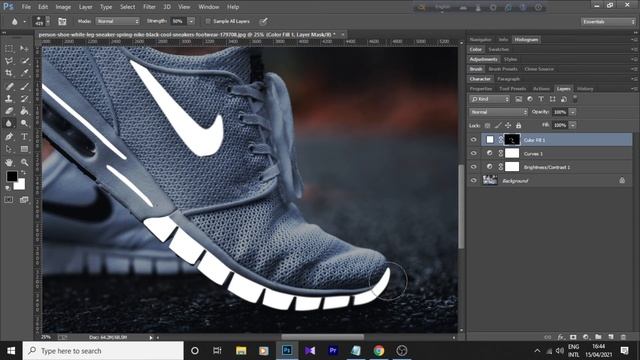Hide the Brightness/Contrast 1 layer
Image resolution: width=640 pixels, height=360 pixels.
coord(473,167)
